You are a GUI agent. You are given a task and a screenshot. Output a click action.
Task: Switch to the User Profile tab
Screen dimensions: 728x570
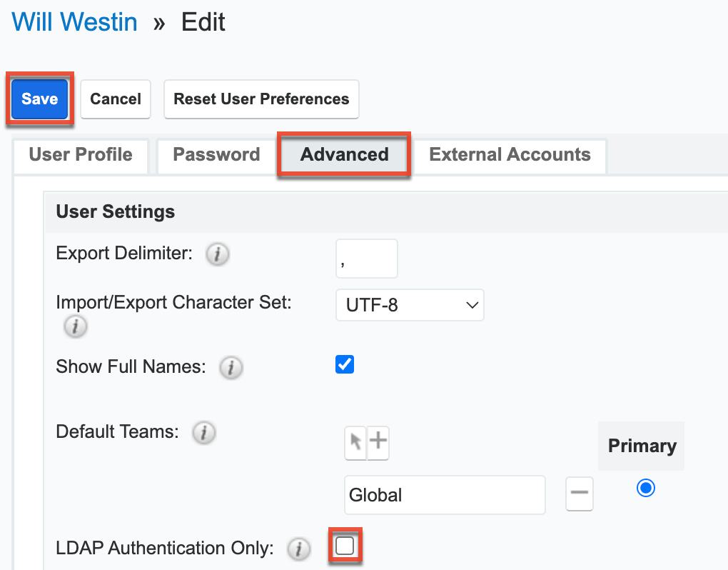[79, 154]
